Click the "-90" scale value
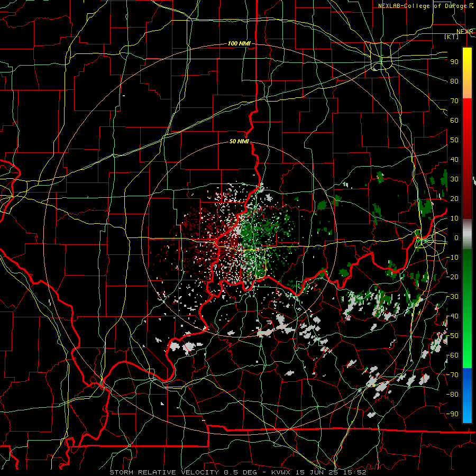 pyautogui.click(x=452, y=414)
